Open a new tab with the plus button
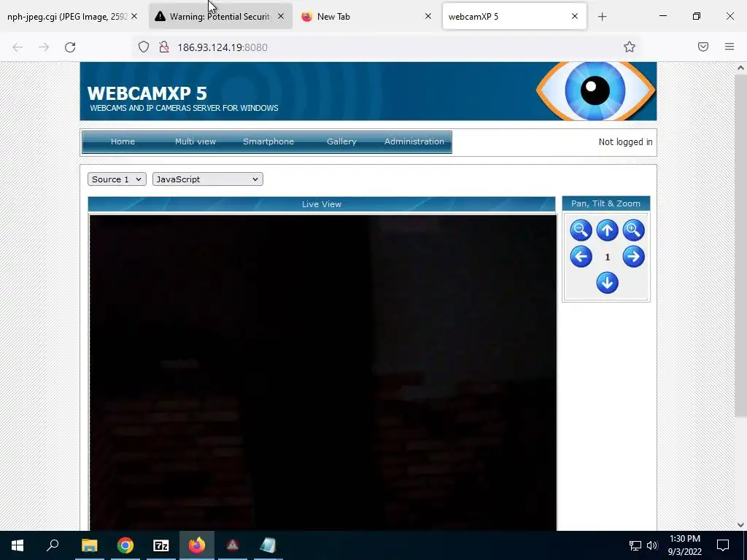 coord(602,17)
